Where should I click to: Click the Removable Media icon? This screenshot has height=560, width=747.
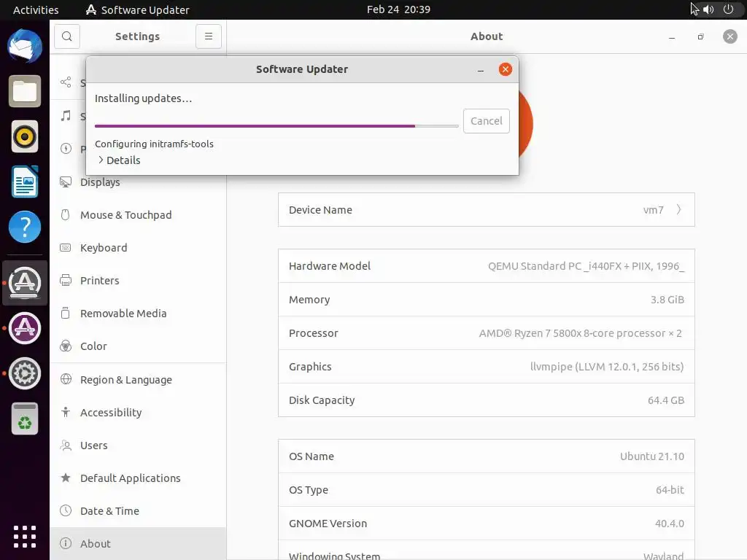click(66, 313)
